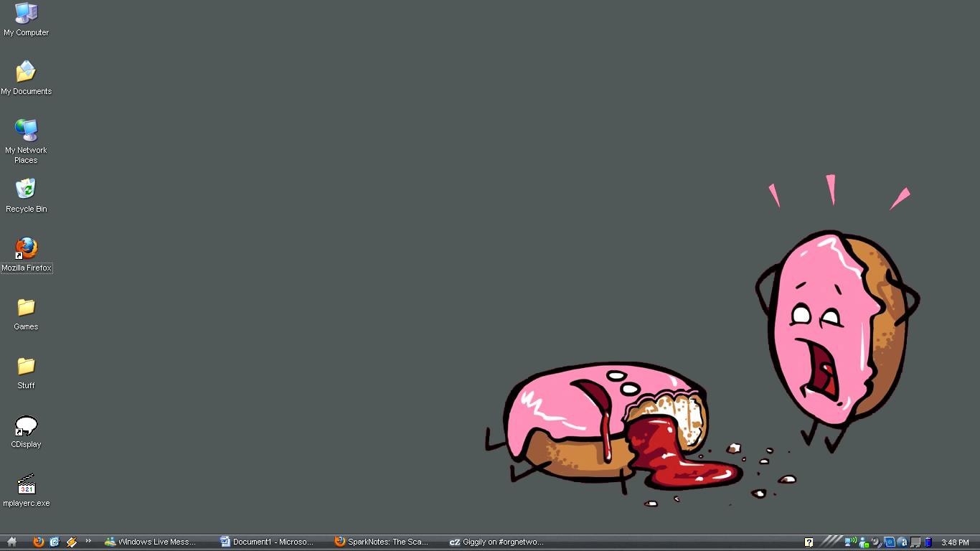Open the Start menu home button
The image size is (980, 551).
pyautogui.click(x=11, y=542)
